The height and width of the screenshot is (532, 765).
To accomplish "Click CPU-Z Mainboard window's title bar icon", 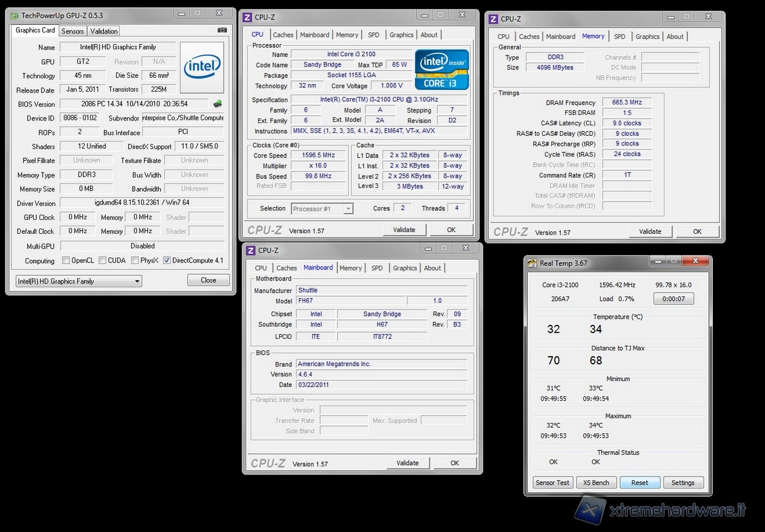I will pos(250,250).
